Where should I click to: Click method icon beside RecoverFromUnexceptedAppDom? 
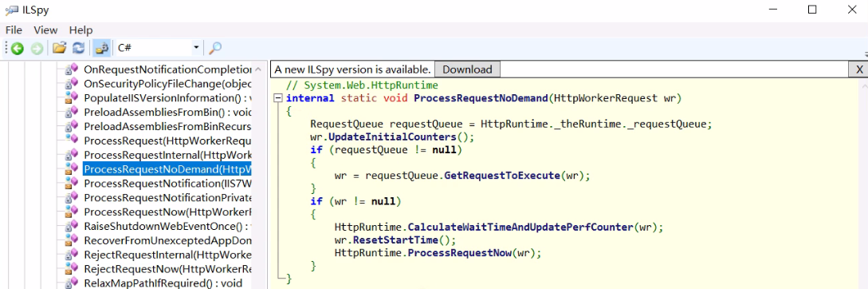(72, 241)
